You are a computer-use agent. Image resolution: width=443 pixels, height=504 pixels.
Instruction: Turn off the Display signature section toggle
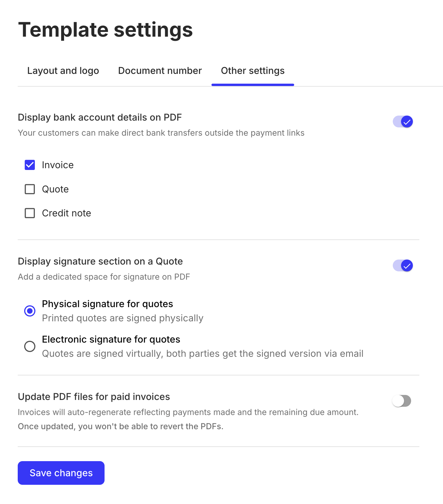(x=403, y=265)
